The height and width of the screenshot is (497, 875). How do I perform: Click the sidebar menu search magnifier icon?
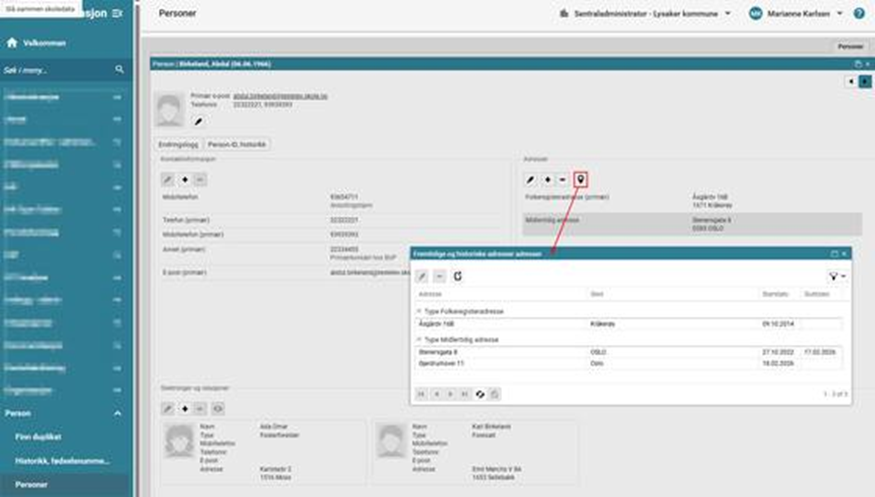(119, 70)
